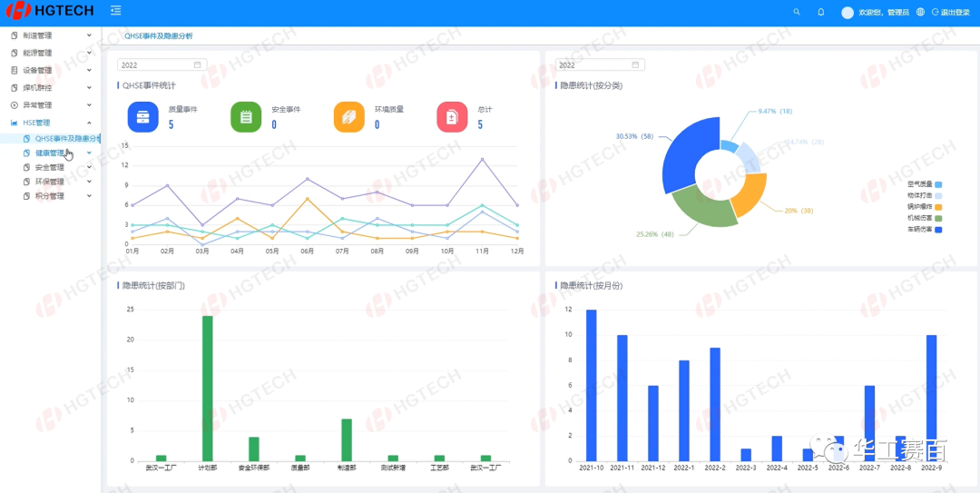Click the blue 质量事件 card icon
Viewport: 980px width, 493px height.
(x=141, y=117)
